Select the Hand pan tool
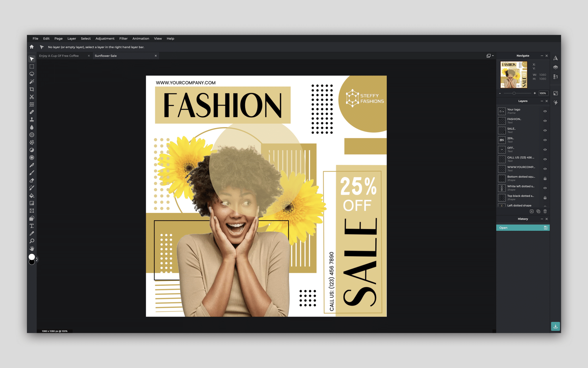This screenshot has width=588, height=368. 32,249
